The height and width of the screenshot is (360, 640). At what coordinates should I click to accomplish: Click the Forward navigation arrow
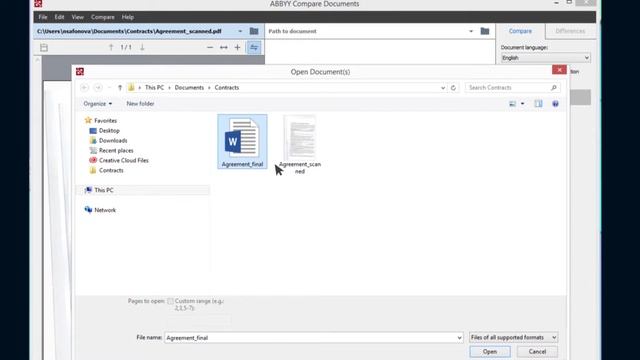point(98,87)
